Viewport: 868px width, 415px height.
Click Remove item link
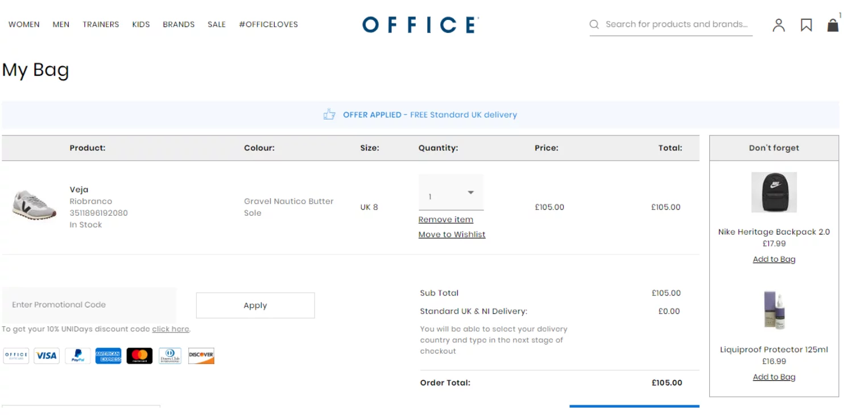(446, 220)
